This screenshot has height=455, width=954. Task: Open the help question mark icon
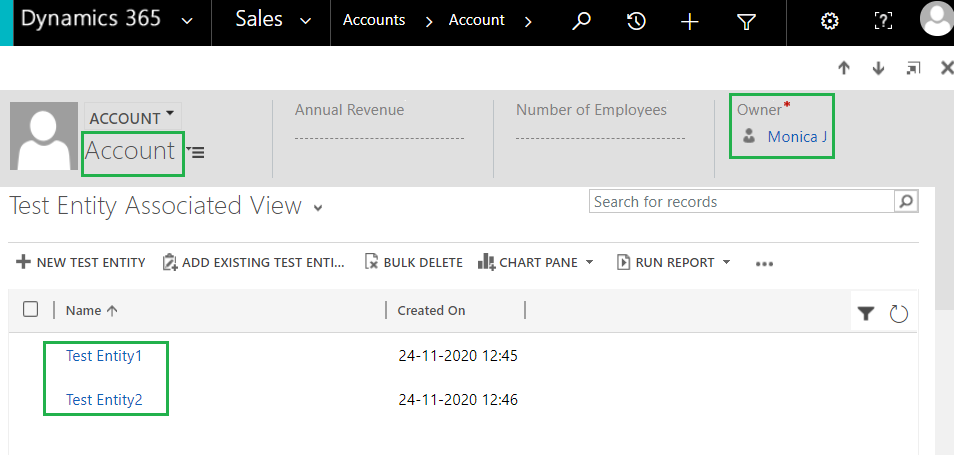[x=883, y=22]
